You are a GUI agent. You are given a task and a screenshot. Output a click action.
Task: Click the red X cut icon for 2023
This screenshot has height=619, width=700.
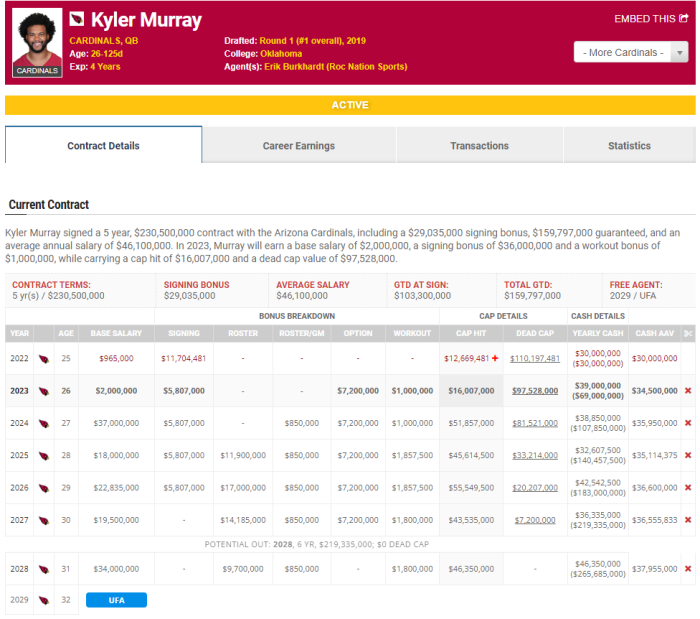click(688, 391)
